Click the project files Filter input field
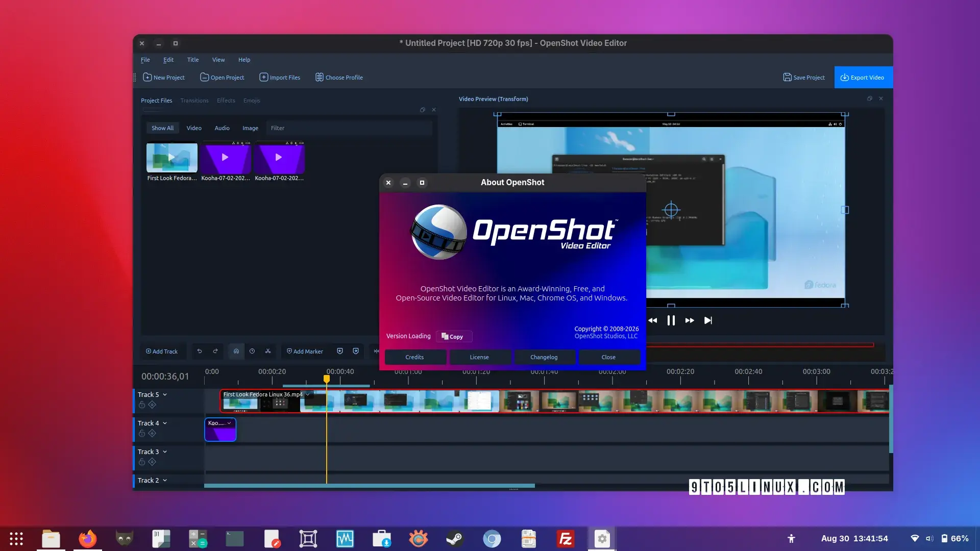Image resolution: width=980 pixels, height=551 pixels. click(x=349, y=128)
